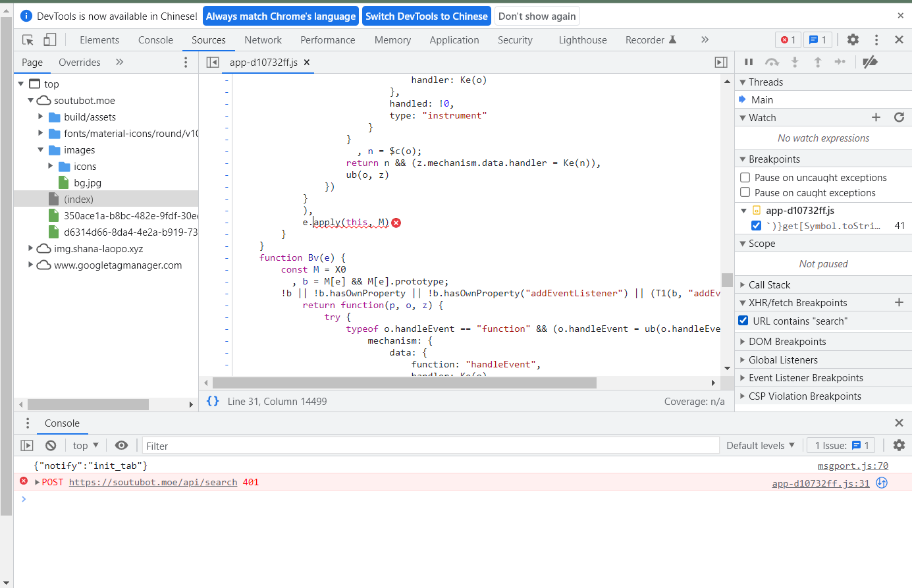Image resolution: width=912 pixels, height=588 pixels.
Task: Enable Pause on caught exceptions
Action: click(745, 192)
